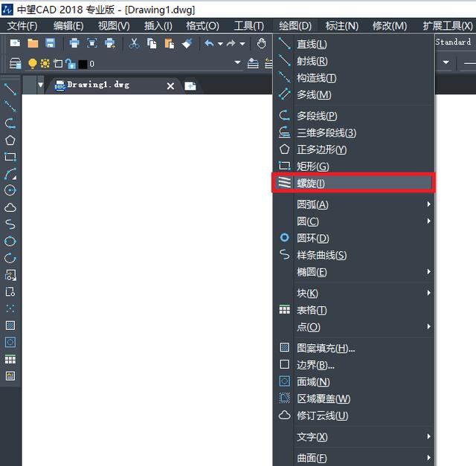Select the Hatch tool in left toolbar
The height and width of the screenshot is (466, 476).
tap(10, 326)
